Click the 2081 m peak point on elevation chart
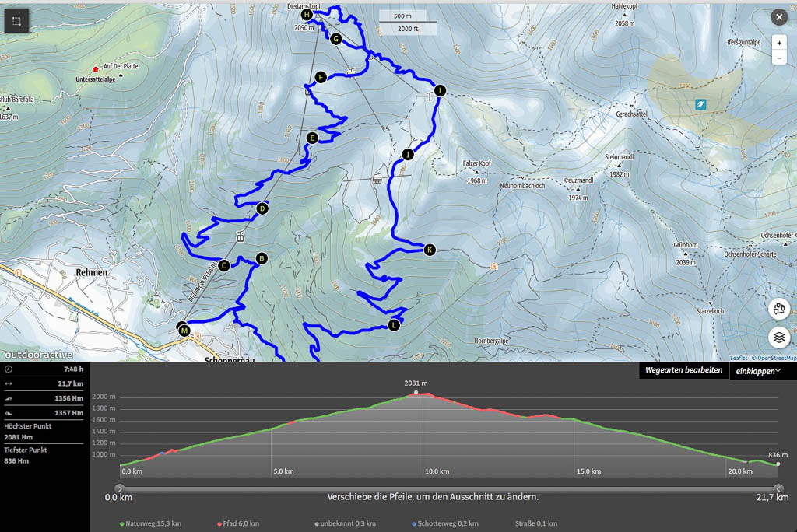Image resolution: width=797 pixels, height=532 pixels. click(x=416, y=393)
